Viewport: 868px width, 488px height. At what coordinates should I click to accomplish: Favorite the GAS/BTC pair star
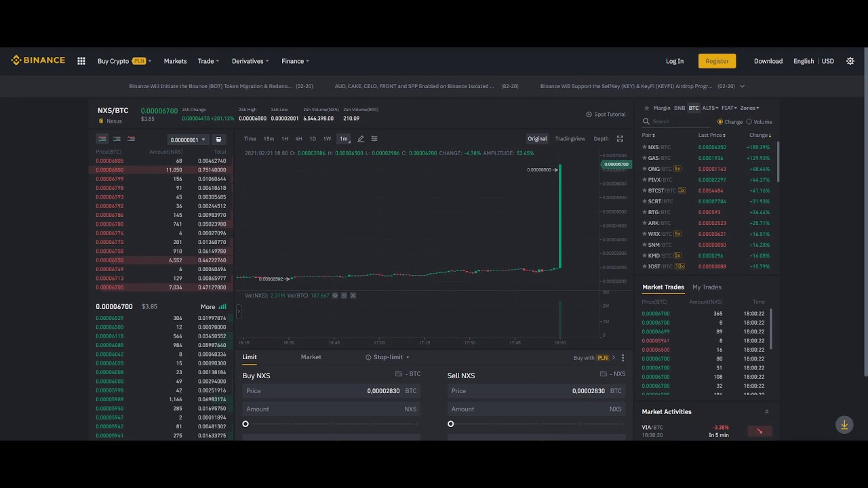644,158
